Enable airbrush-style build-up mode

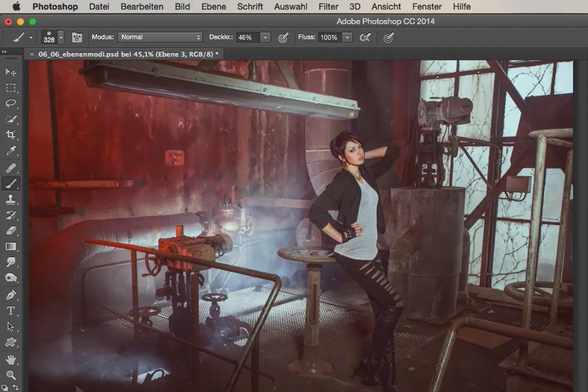click(365, 37)
